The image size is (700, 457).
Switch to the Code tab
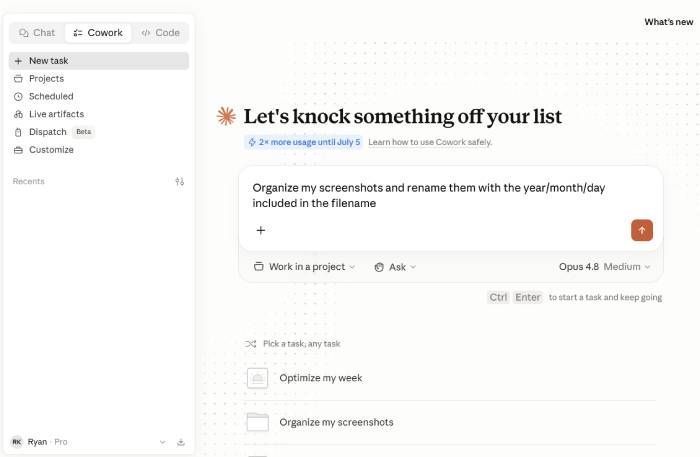(x=160, y=33)
